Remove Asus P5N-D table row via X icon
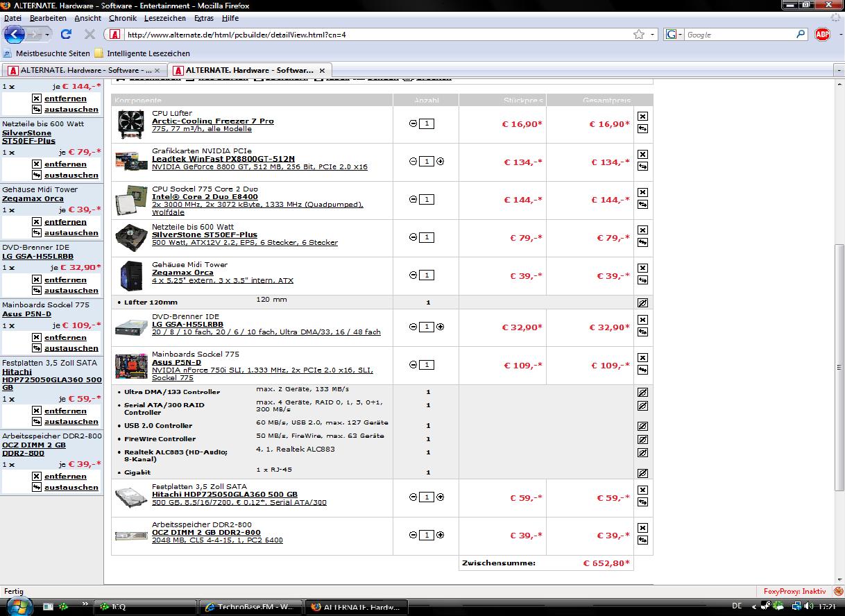Screen dimensions: 845x616 pos(642,358)
